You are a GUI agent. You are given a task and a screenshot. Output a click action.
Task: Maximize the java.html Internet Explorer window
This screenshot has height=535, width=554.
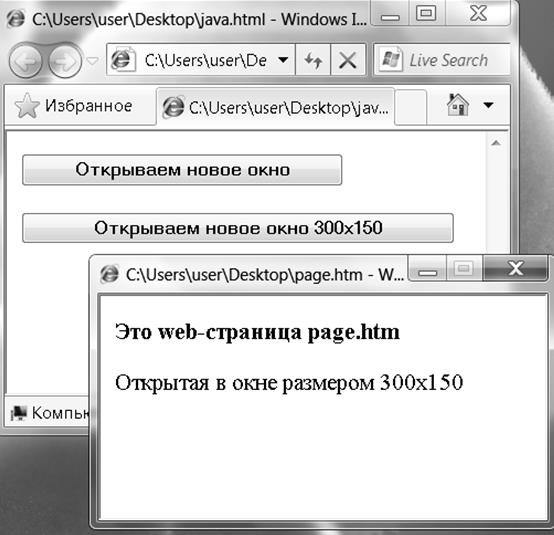coord(427,14)
